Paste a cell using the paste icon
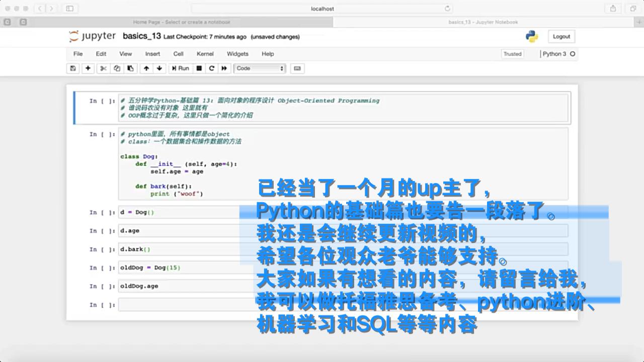 click(130, 68)
